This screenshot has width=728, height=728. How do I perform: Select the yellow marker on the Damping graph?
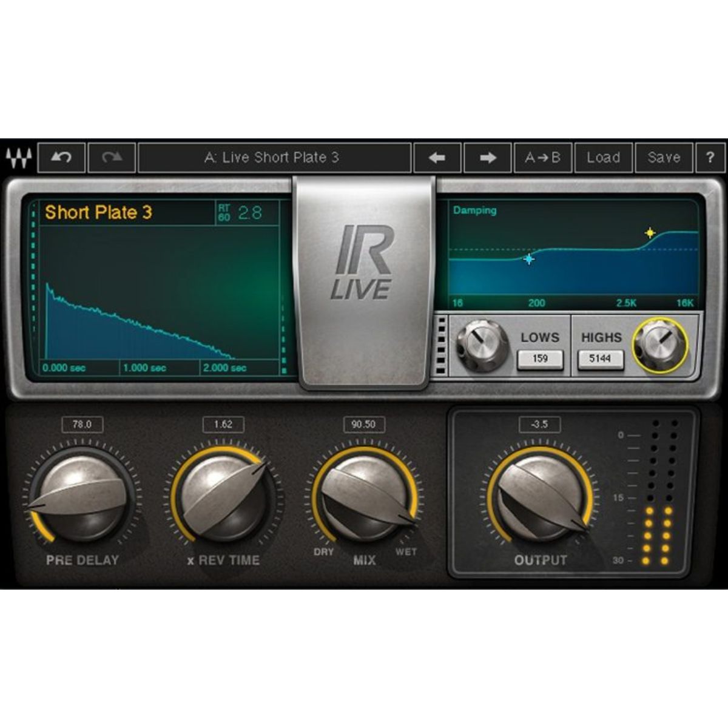click(651, 232)
